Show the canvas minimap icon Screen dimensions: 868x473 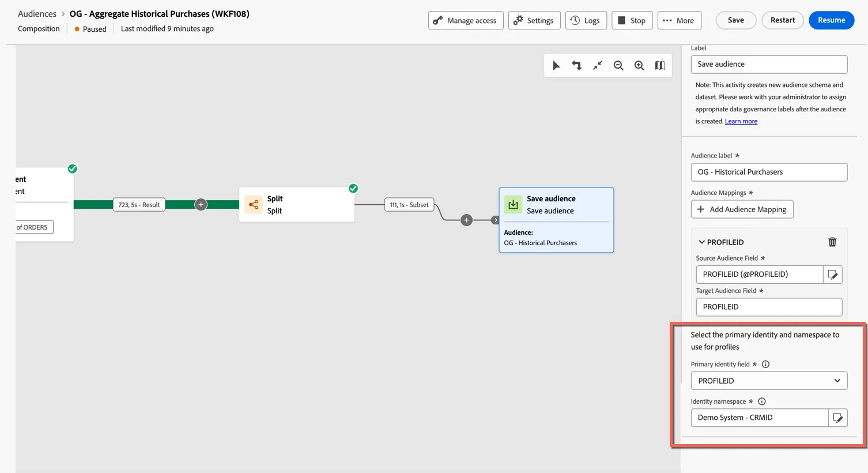click(660, 66)
